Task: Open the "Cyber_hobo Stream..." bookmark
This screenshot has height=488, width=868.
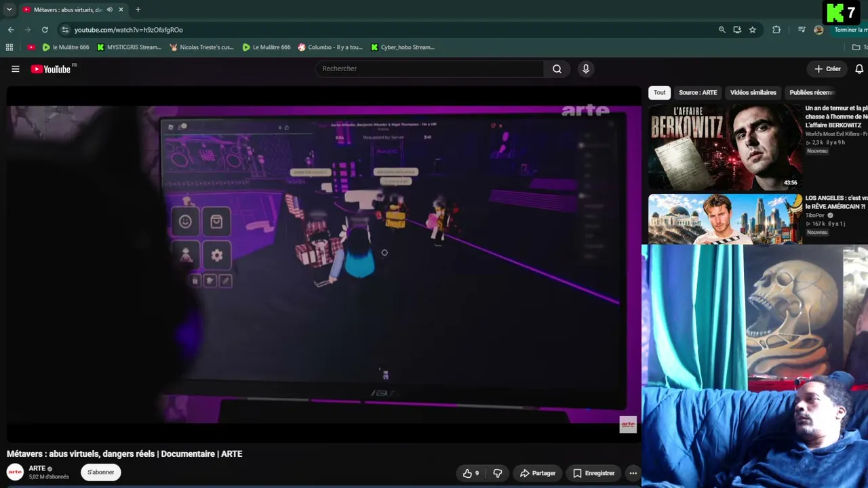Action: (403, 47)
